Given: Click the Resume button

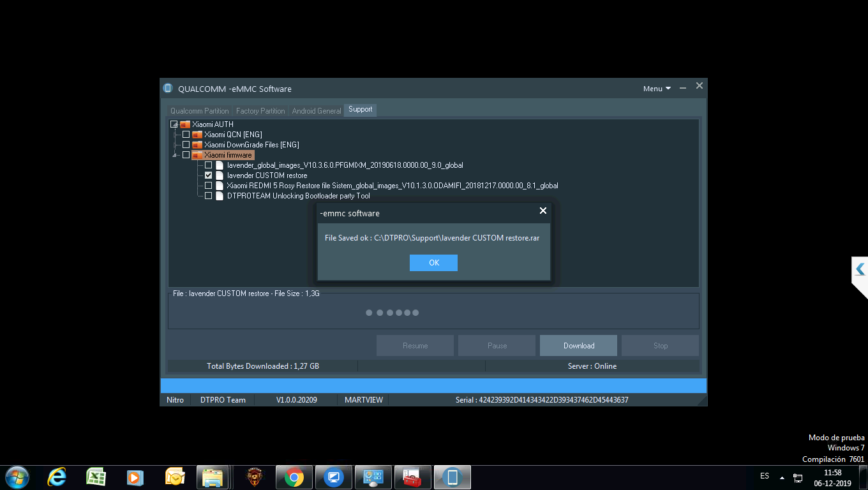Looking at the screenshot, I should tap(415, 346).
